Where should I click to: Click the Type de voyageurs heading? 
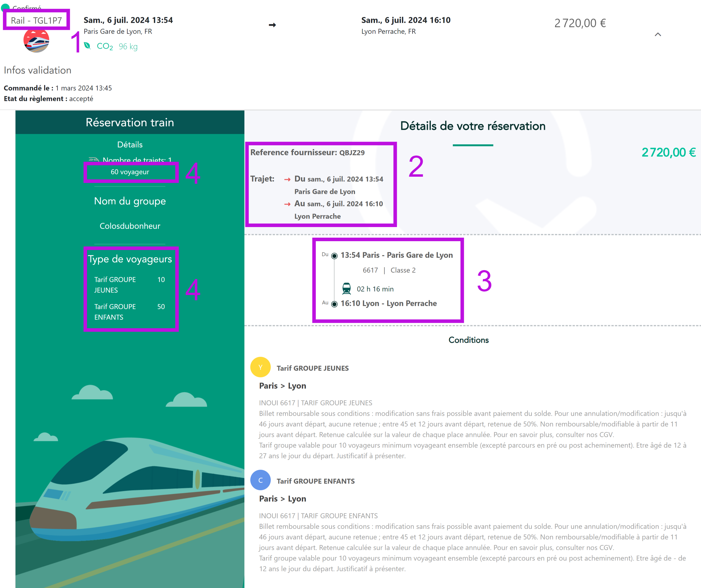click(130, 259)
